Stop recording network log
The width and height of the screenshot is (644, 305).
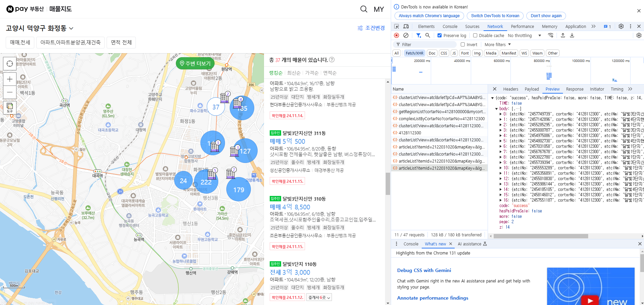point(396,35)
